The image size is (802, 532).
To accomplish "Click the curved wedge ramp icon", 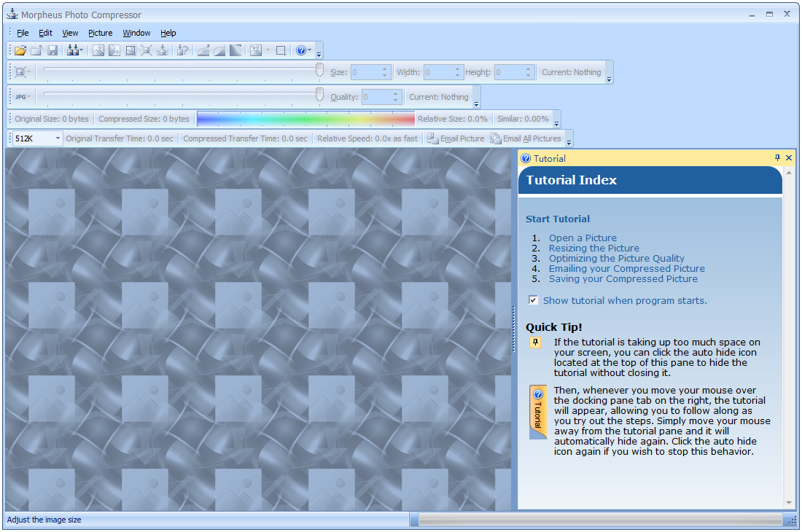I will coord(219,50).
